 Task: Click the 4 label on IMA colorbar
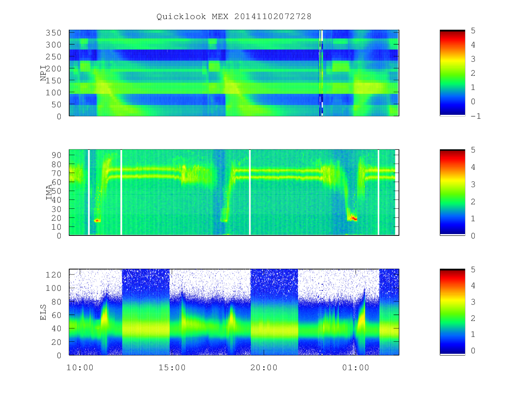473,167
